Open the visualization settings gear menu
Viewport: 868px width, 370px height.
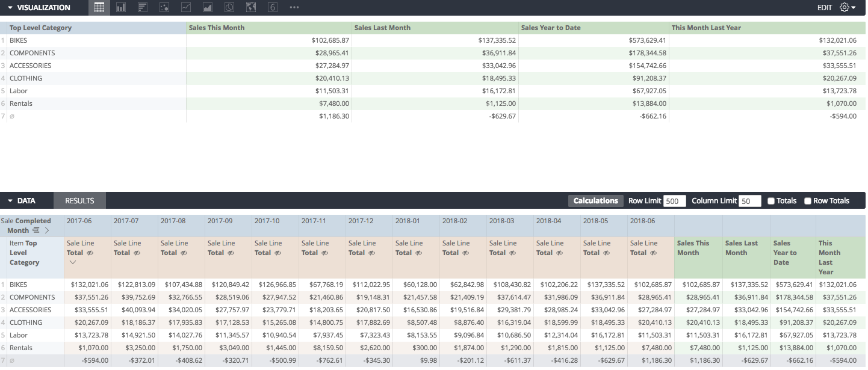pos(848,8)
